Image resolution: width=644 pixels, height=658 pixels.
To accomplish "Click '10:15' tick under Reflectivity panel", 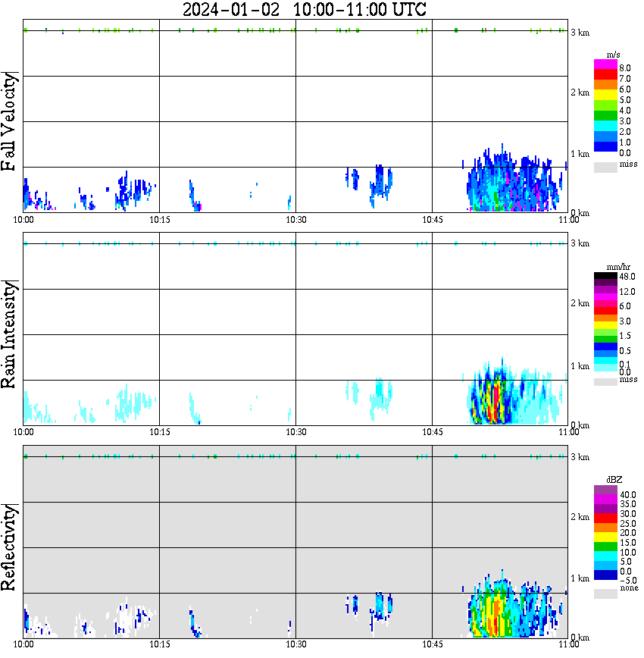I will pyautogui.click(x=160, y=644).
